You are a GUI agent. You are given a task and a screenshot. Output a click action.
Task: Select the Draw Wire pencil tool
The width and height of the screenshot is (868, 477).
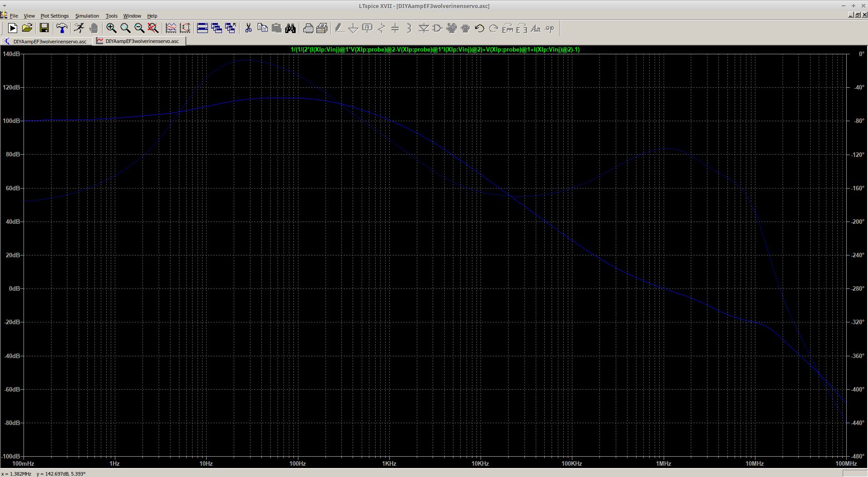pos(339,28)
